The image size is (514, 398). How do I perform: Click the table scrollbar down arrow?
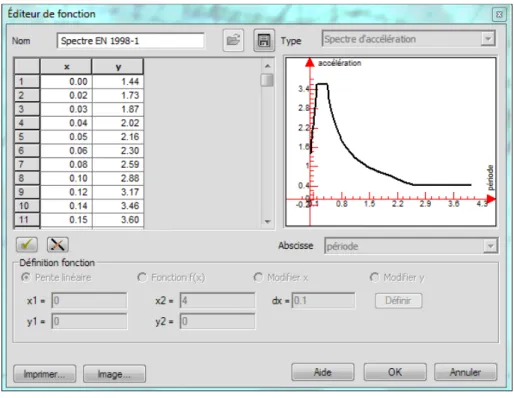tap(267, 221)
